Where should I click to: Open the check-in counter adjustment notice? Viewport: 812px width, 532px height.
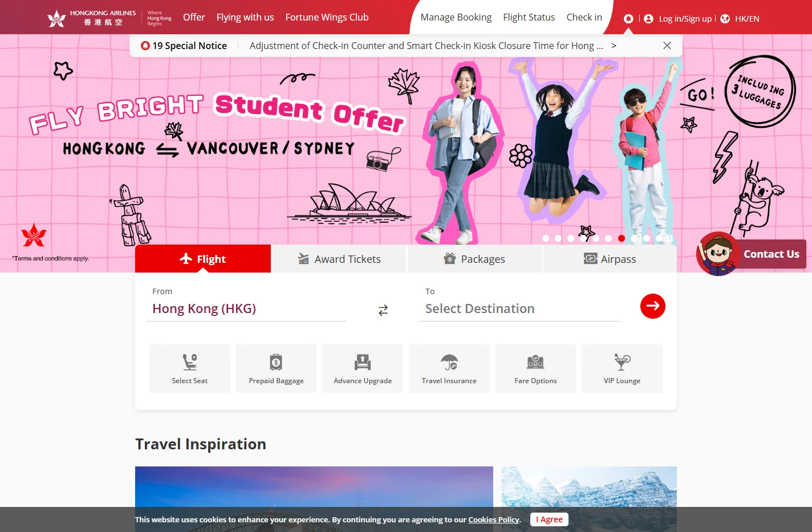point(427,46)
